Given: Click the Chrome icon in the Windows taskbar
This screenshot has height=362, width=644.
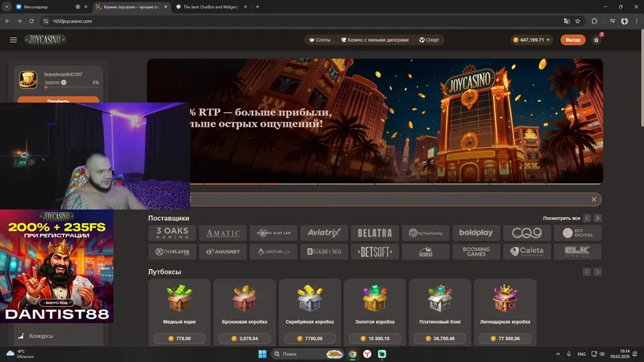Looking at the screenshot, I should [x=353, y=354].
